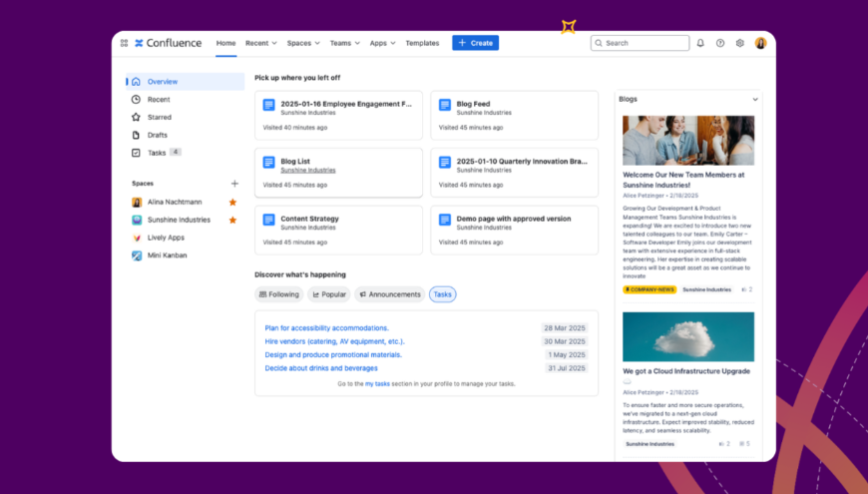Click the 31 Jul 2025 due date
This screenshot has height=494, width=868.
[567, 368]
